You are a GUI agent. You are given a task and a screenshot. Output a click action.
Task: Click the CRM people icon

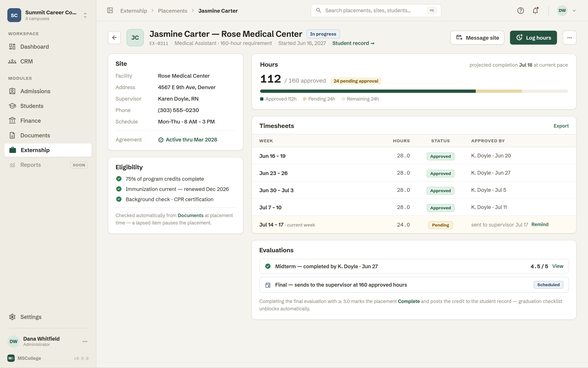(x=12, y=61)
